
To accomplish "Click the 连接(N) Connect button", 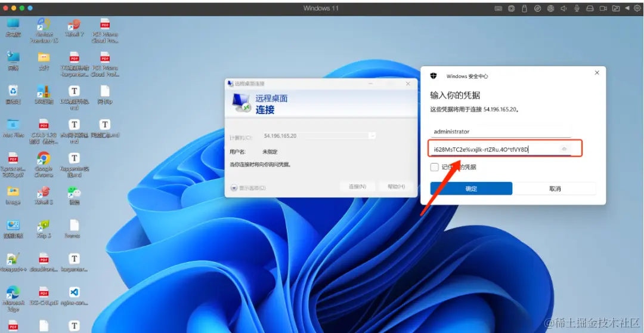I will coord(357,187).
